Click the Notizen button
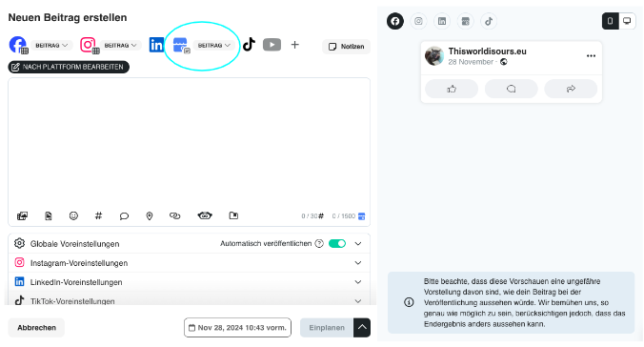Image resolution: width=644 pixels, height=347 pixels. (x=346, y=47)
